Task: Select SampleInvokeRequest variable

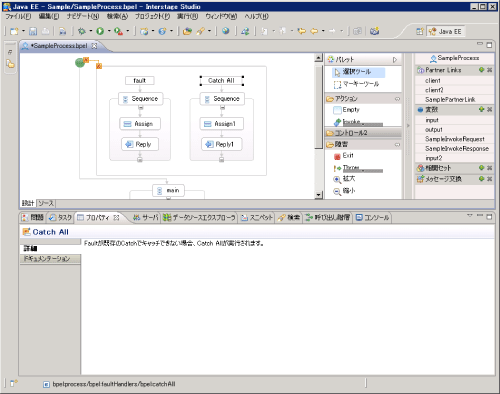Action: [454, 139]
